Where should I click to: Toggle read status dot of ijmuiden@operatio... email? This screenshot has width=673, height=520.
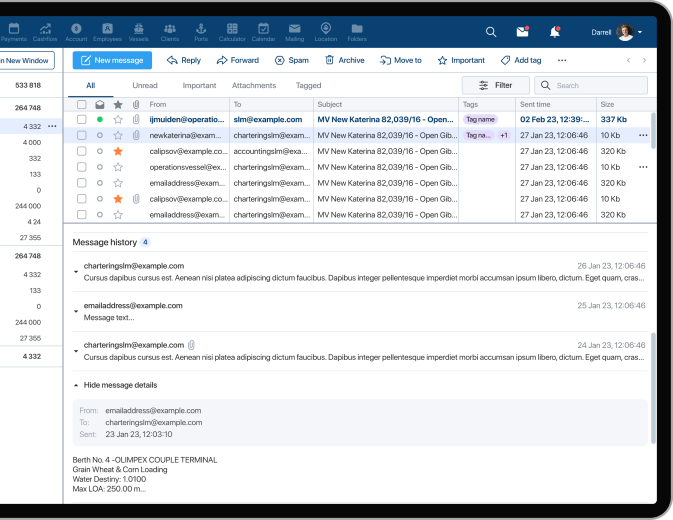[100, 120]
